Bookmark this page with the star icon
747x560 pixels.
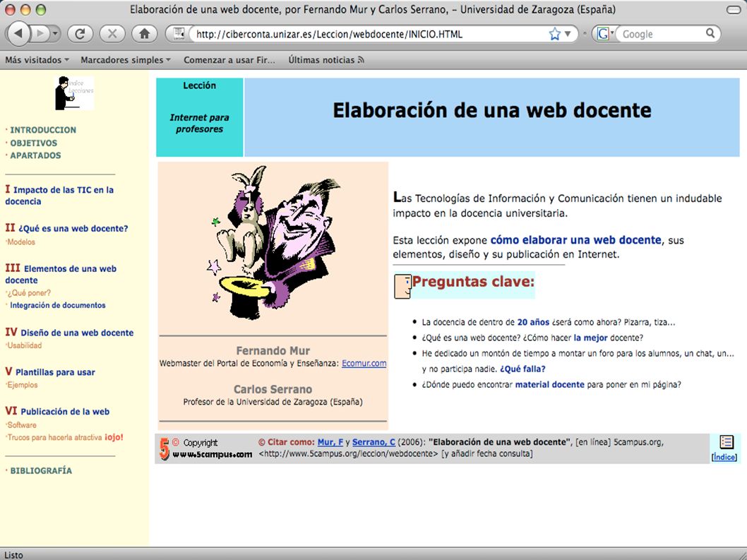pos(554,34)
